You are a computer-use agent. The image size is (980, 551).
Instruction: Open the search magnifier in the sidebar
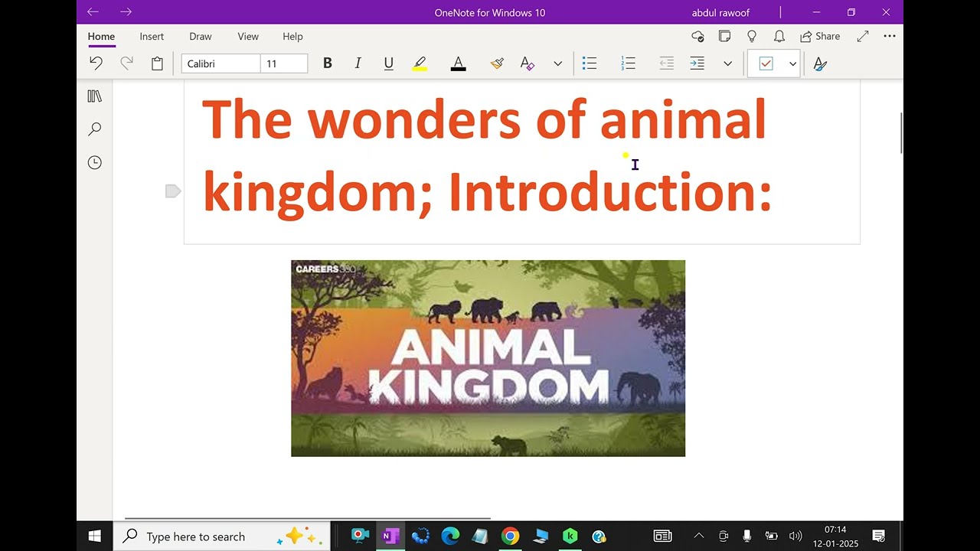[x=95, y=129]
